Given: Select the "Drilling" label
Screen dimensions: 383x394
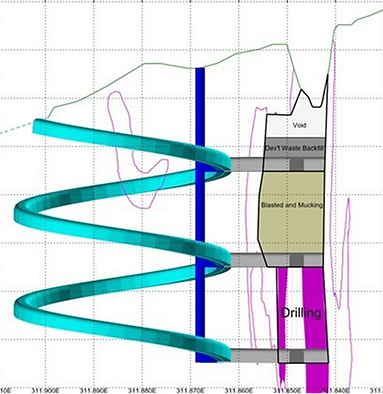Looking at the screenshot, I should 301,313.
